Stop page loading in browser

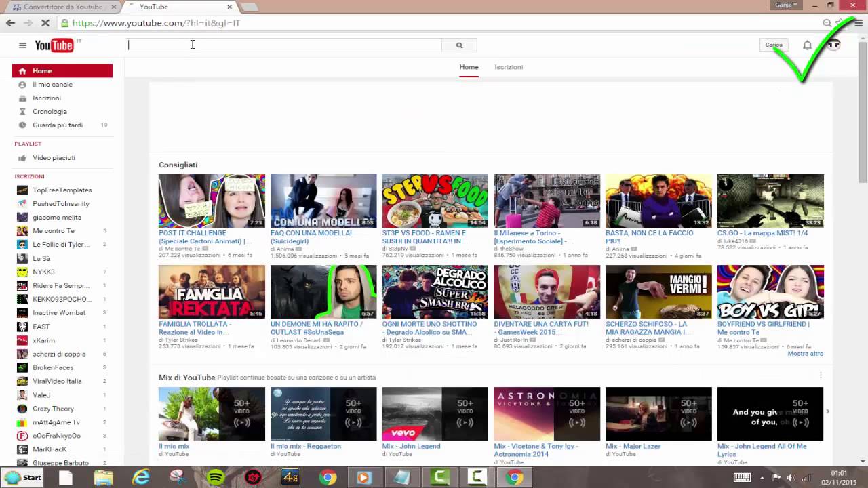[x=44, y=22]
